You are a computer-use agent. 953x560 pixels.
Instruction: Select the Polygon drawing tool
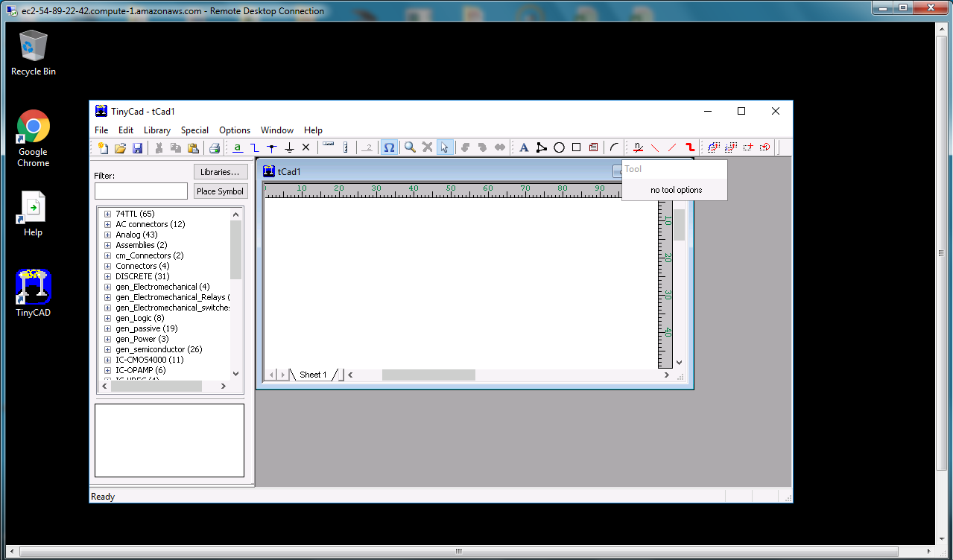click(x=542, y=147)
